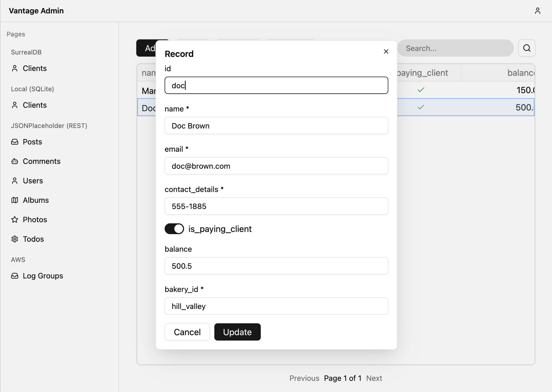Click the Users person icon
Screen dimensions: 552x392
pyautogui.click(x=15, y=181)
